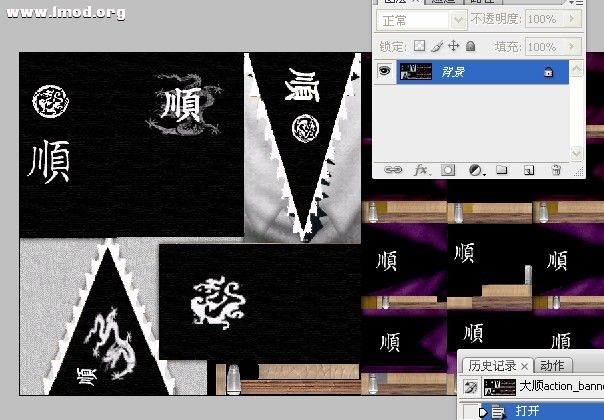
Task: Select the 历史记录 history tab
Action: tap(497, 365)
